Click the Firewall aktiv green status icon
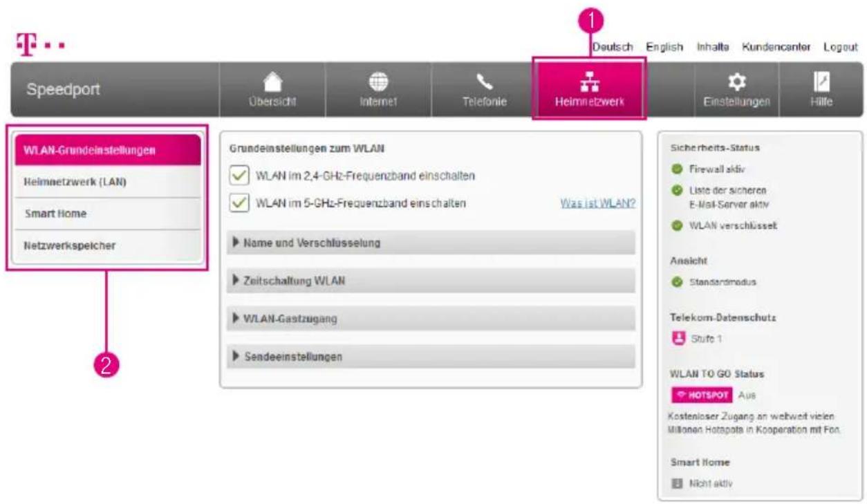The height and width of the screenshot is (504, 867). coord(676,169)
